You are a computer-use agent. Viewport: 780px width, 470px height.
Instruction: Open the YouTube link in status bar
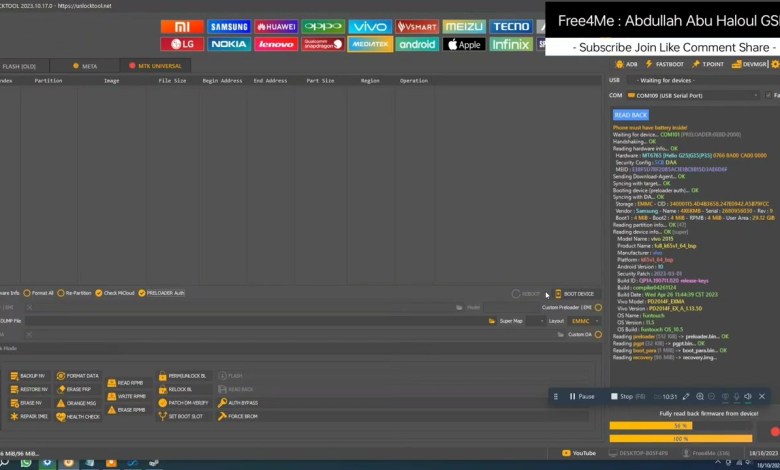pyautogui.click(x=579, y=453)
